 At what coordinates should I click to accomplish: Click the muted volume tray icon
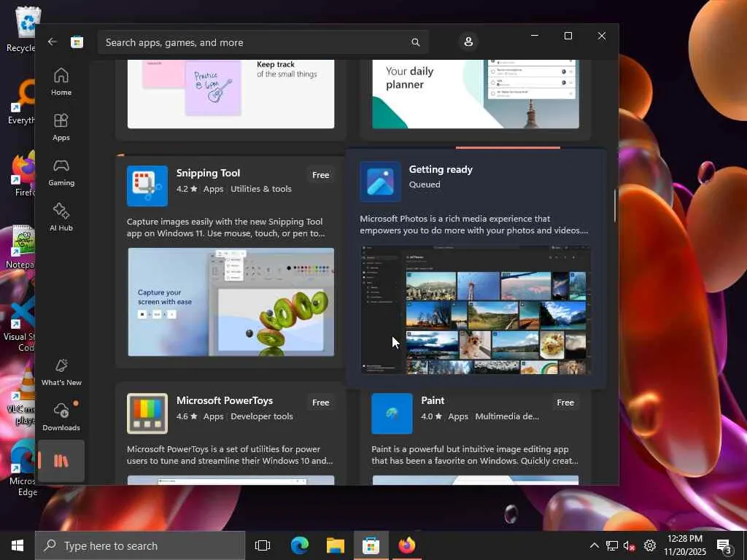pyautogui.click(x=630, y=545)
